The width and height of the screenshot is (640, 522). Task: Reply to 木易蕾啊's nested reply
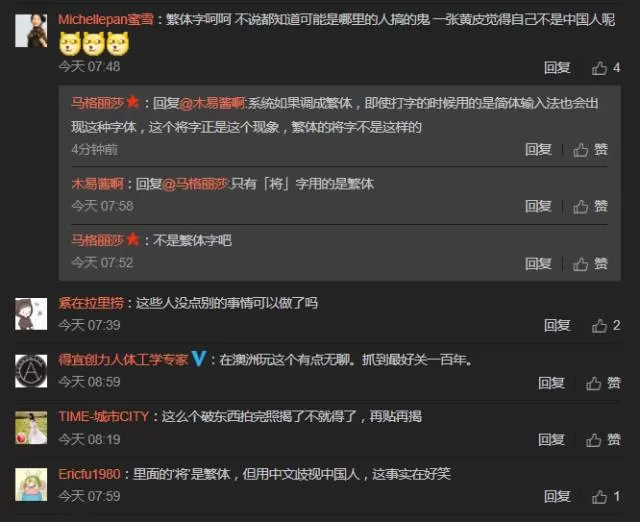pos(538,207)
